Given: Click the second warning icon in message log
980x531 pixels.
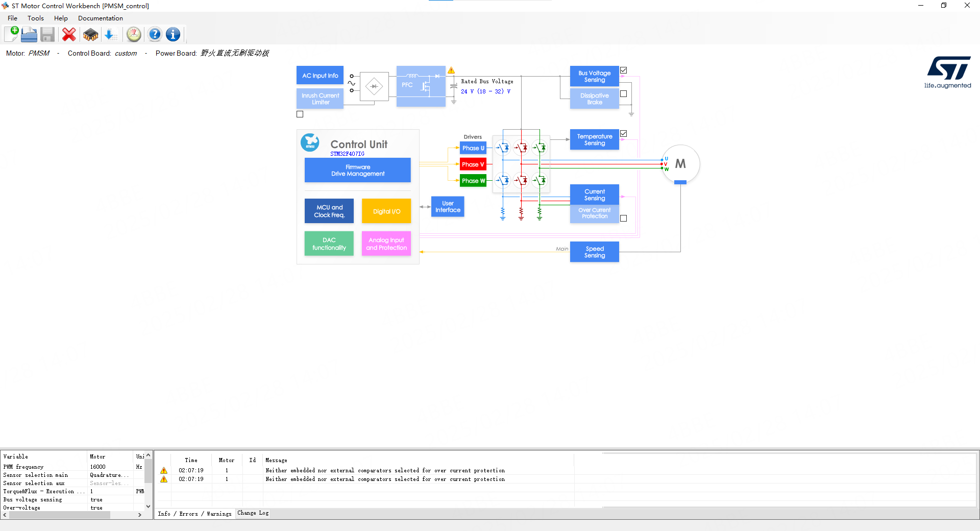Looking at the screenshot, I should point(164,479).
